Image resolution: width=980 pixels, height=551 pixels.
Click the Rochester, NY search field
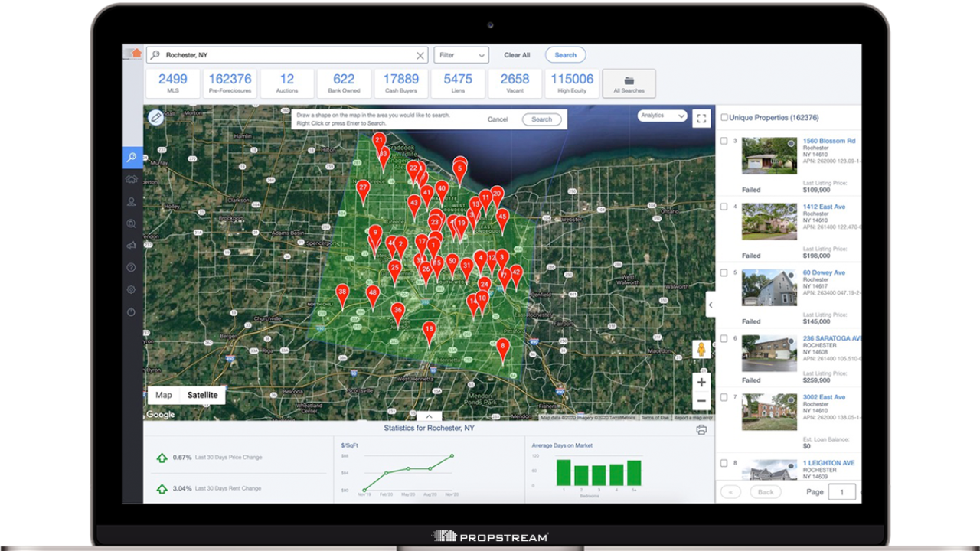pos(287,55)
